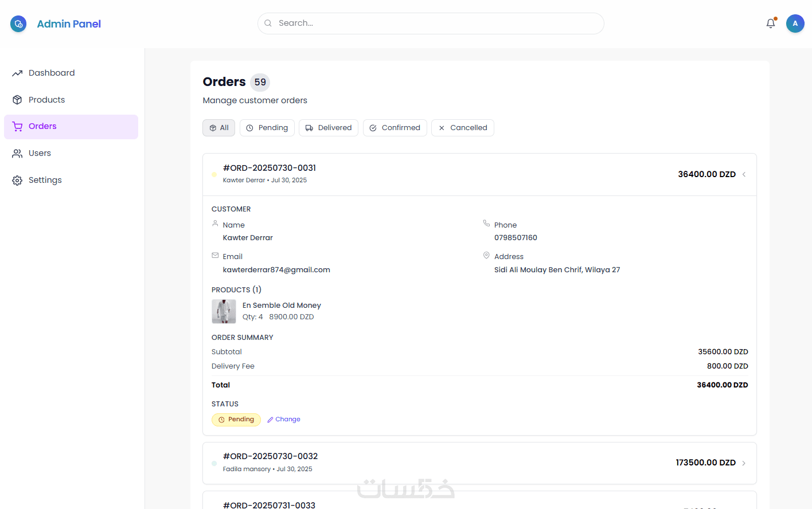The image size is (812, 509).
Task: Navigate to Users
Action: pos(71,154)
